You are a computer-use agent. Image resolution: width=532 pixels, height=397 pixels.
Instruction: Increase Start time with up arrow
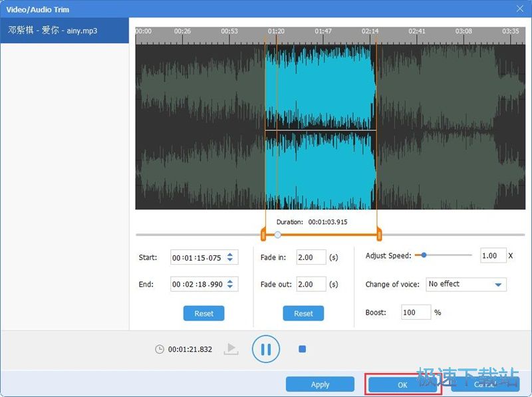[230, 255]
